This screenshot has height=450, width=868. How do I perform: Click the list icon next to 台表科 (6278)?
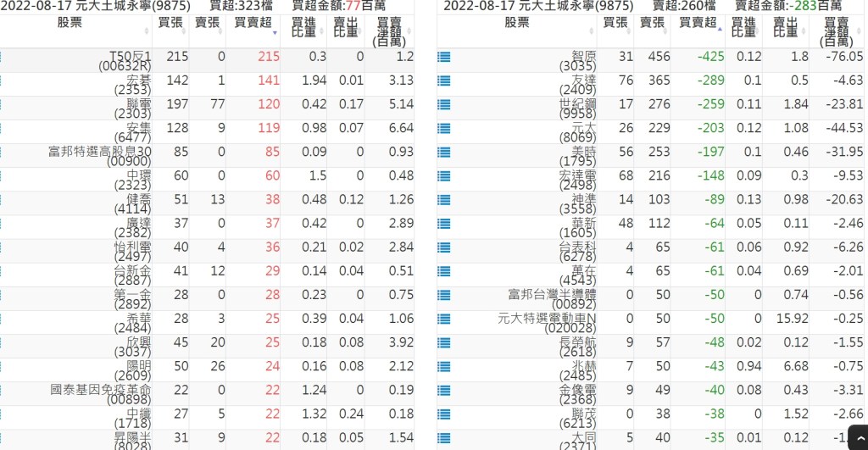pyautogui.click(x=443, y=247)
